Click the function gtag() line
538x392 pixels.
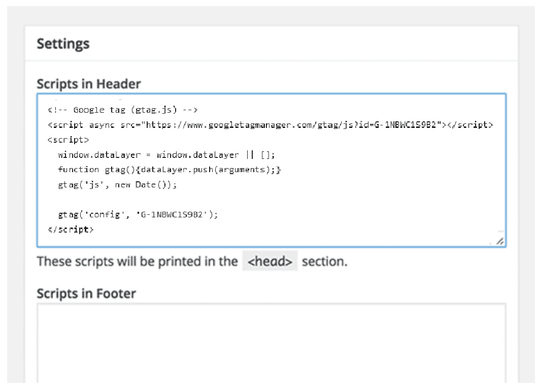pyautogui.click(x=169, y=170)
